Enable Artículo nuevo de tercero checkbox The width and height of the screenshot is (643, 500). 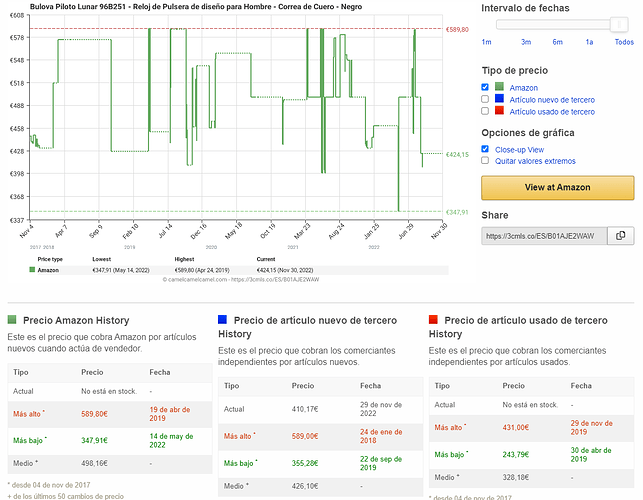pos(485,99)
